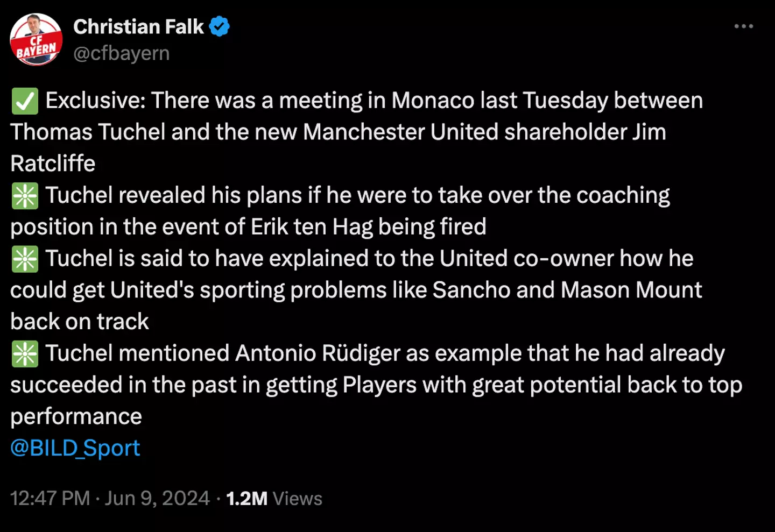
Task: Click the sparkle emoji before "Tuchel revealed"
Action: pos(25,196)
